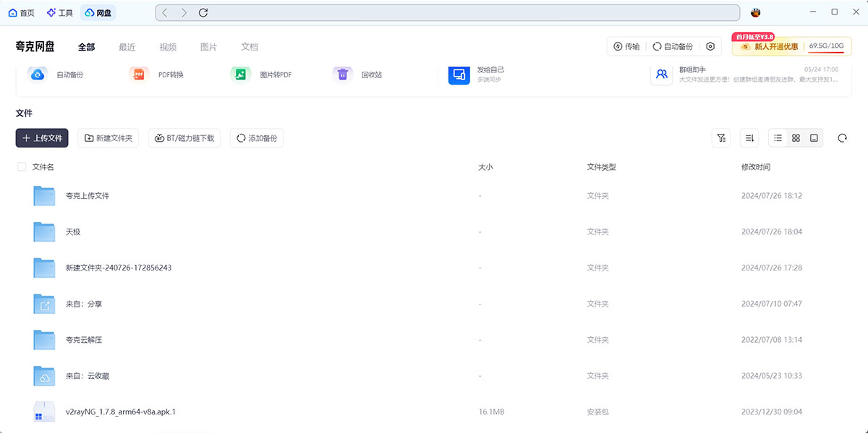This screenshot has height=434, width=868.
Task: Open the 发给自己 chat
Action: tap(477, 75)
